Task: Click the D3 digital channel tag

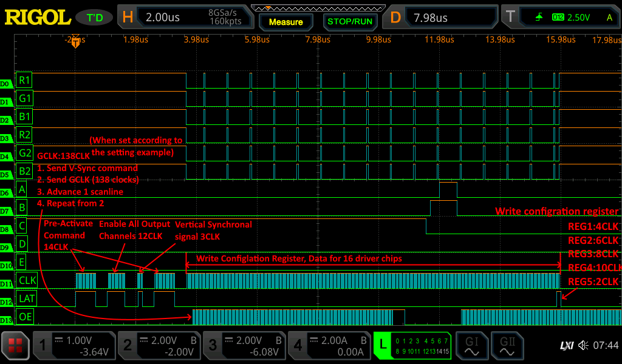Action: pos(5,139)
